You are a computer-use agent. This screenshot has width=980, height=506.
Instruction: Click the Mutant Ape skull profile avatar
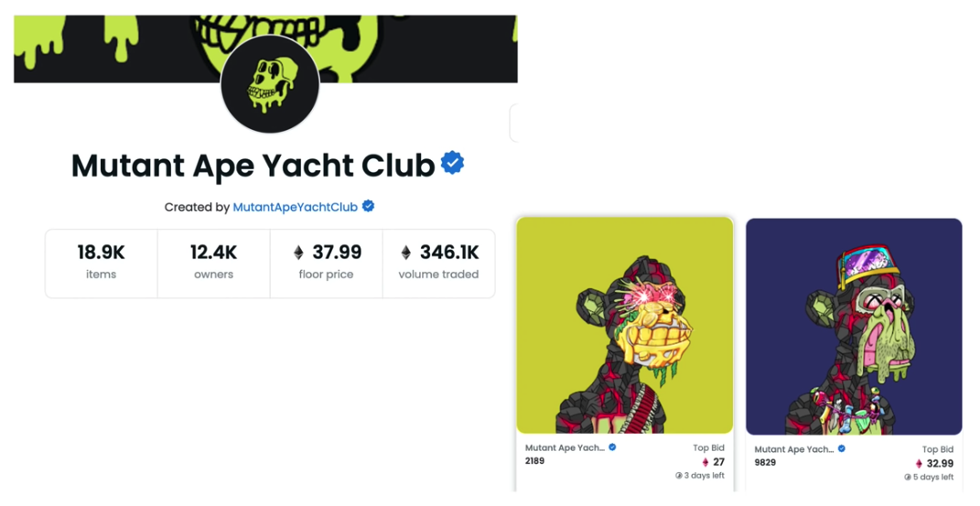click(270, 83)
